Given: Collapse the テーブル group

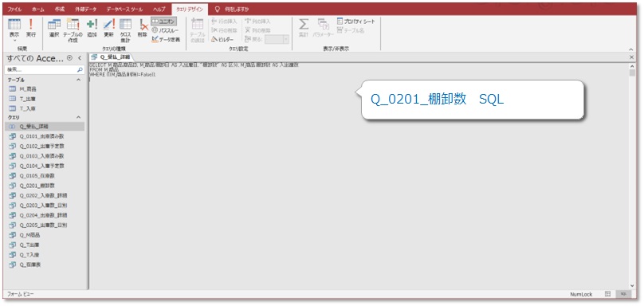Looking at the screenshot, I should (79, 80).
